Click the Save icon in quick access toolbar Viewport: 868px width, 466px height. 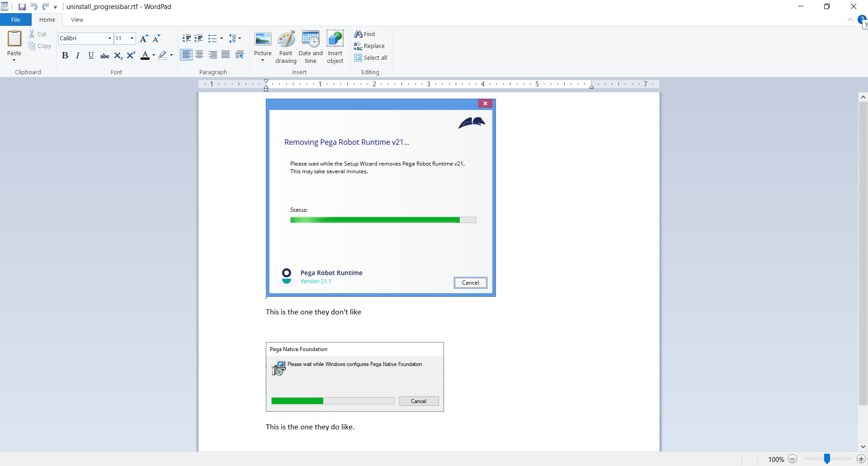click(x=22, y=7)
